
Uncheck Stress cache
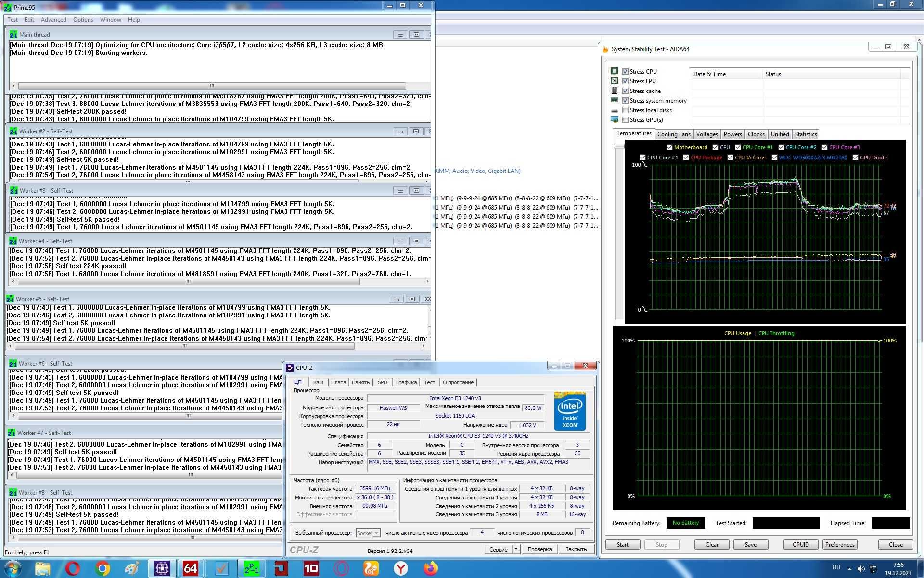625,91
